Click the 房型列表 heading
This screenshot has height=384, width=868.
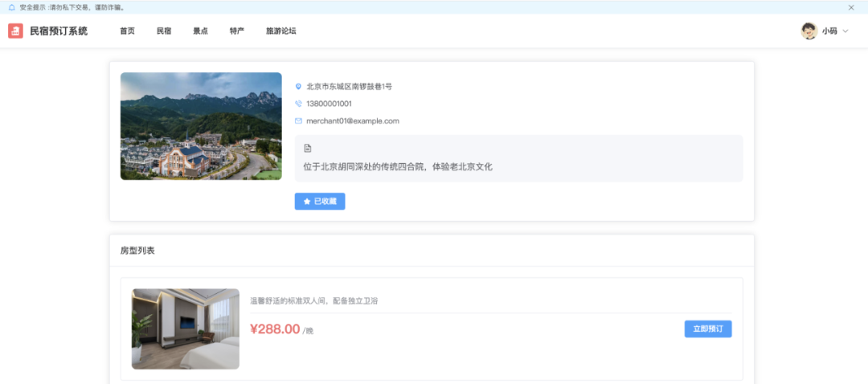(137, 251)
